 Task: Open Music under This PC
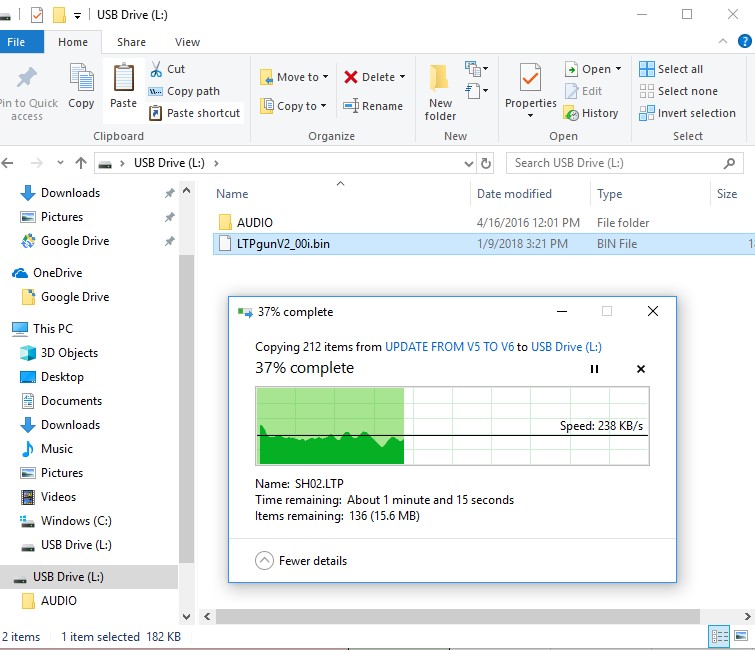pos(56,449)
